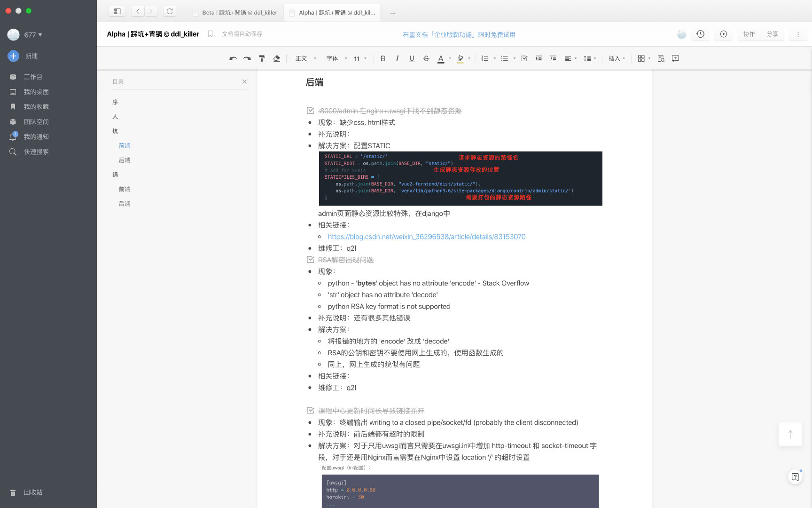Open the grid layout options dropdown
812x508 pixels.
tap(644, 58)
